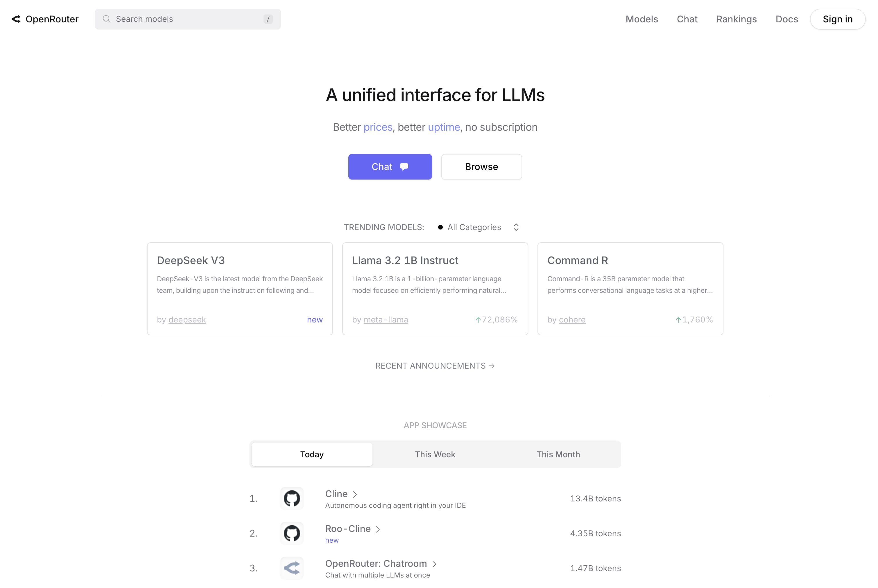Click the Roo-Cline GitHub icon
Screen dimensions: 878x588
(x=291, y=533)
